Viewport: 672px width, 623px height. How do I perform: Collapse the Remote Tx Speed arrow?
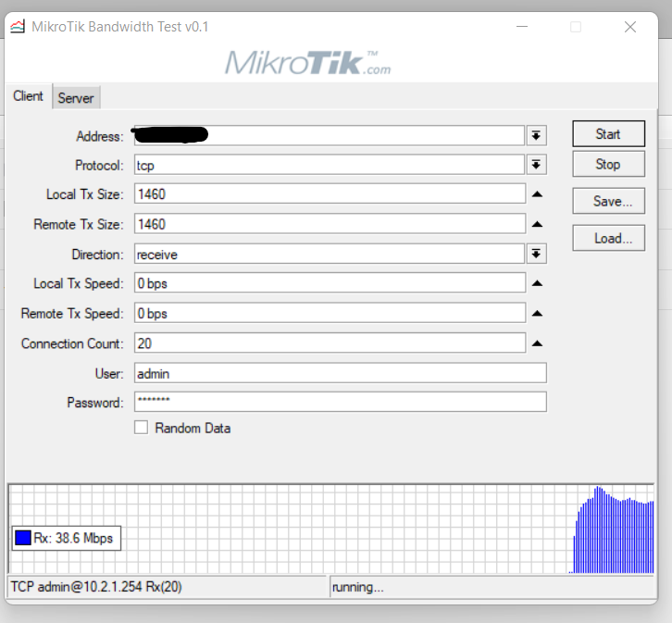537,314
